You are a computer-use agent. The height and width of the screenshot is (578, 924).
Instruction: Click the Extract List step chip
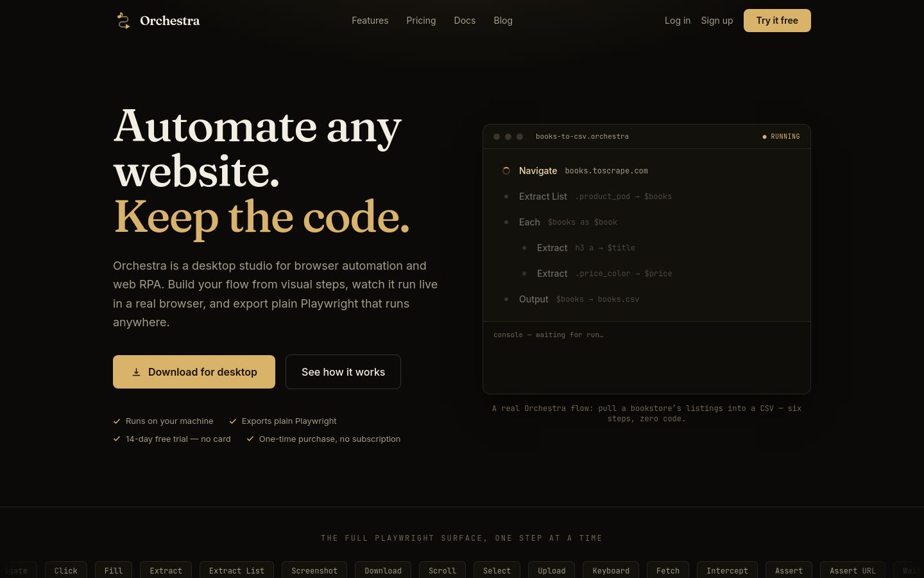237,570
